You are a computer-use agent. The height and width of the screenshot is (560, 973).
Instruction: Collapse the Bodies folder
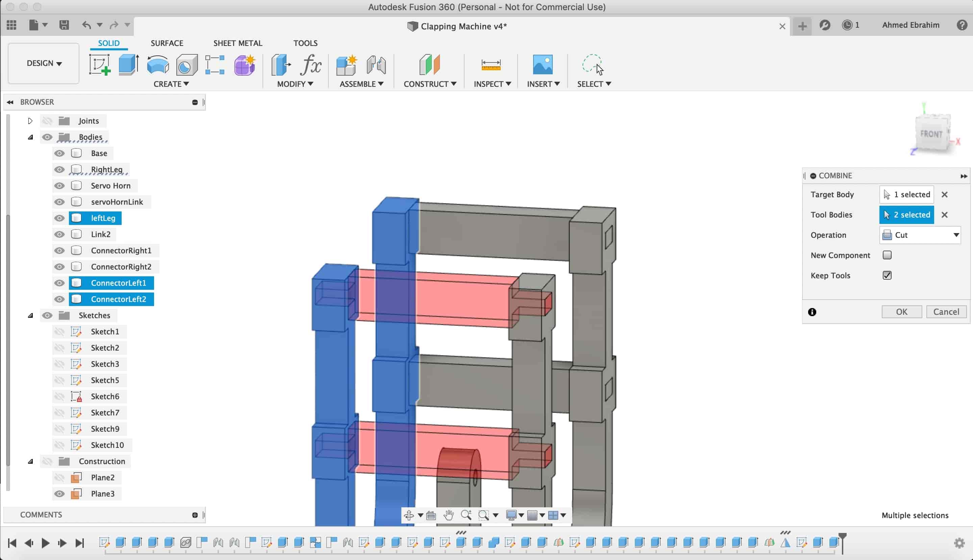pos(30,137)
